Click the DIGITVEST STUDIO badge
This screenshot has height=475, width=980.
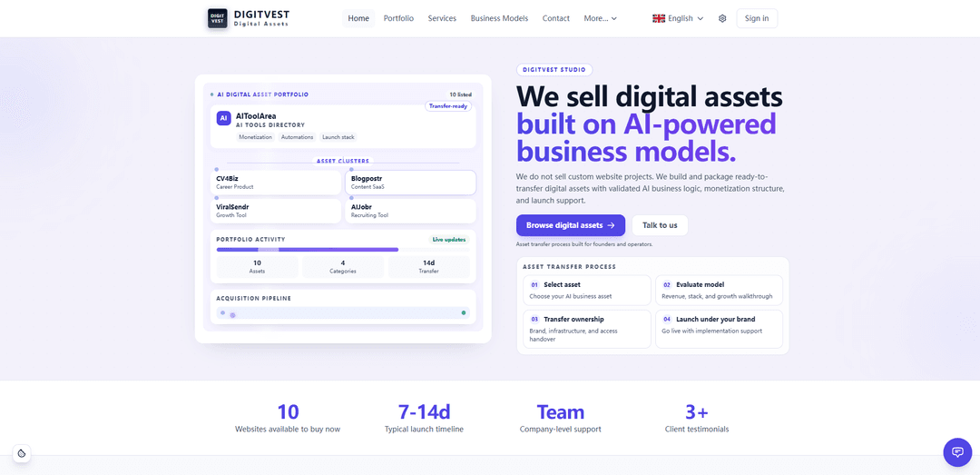click(554, 70)
